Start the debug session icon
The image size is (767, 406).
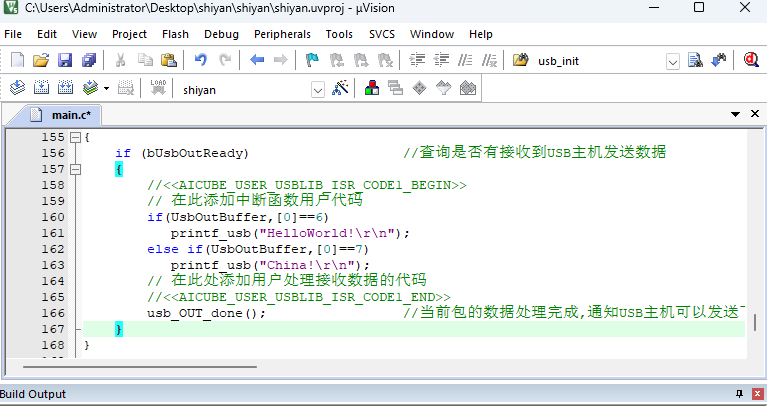[x=751, y=60]
